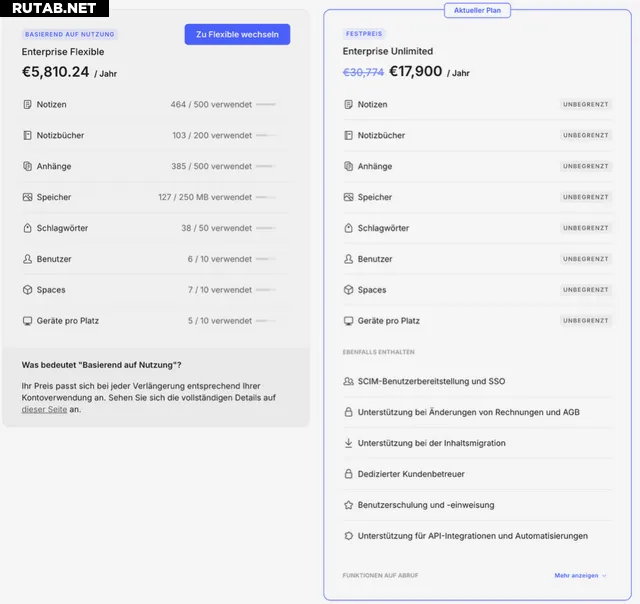The image size is (640, 604).
Task: Click the Schlagwörter tag icon in Enterprise Unlimited
Action: point(348,228)
